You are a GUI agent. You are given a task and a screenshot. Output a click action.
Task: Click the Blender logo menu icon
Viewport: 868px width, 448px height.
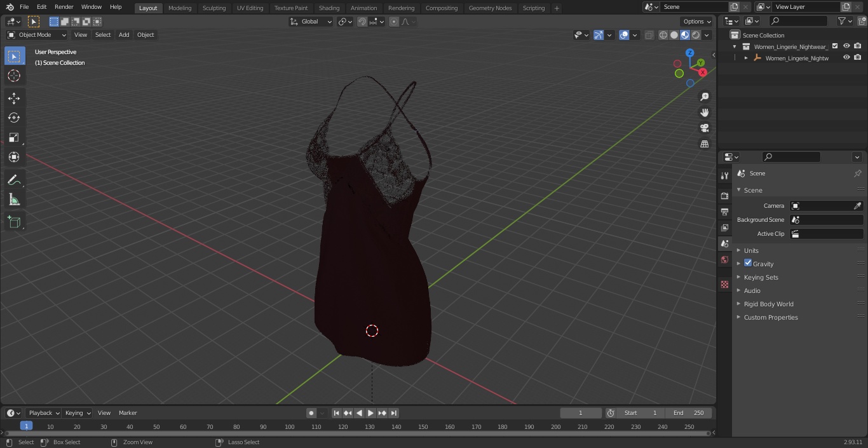pyautogui.click(x=10, y=7)
